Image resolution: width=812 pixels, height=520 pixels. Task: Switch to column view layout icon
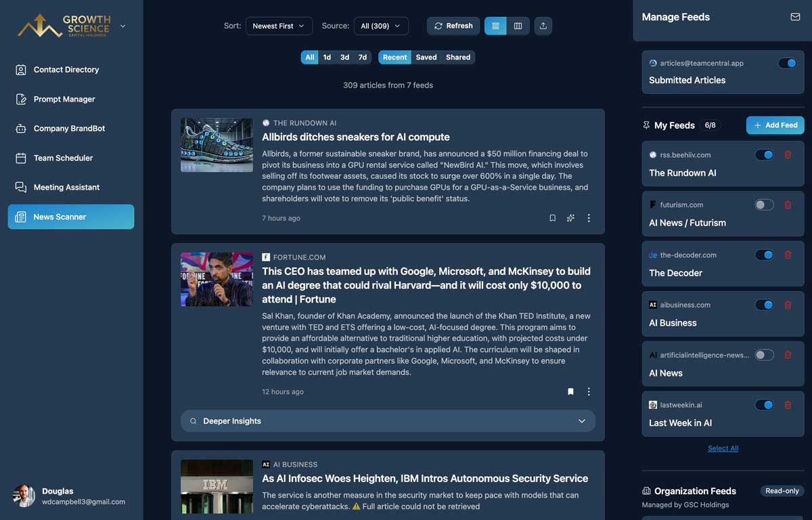coord(518,26)
